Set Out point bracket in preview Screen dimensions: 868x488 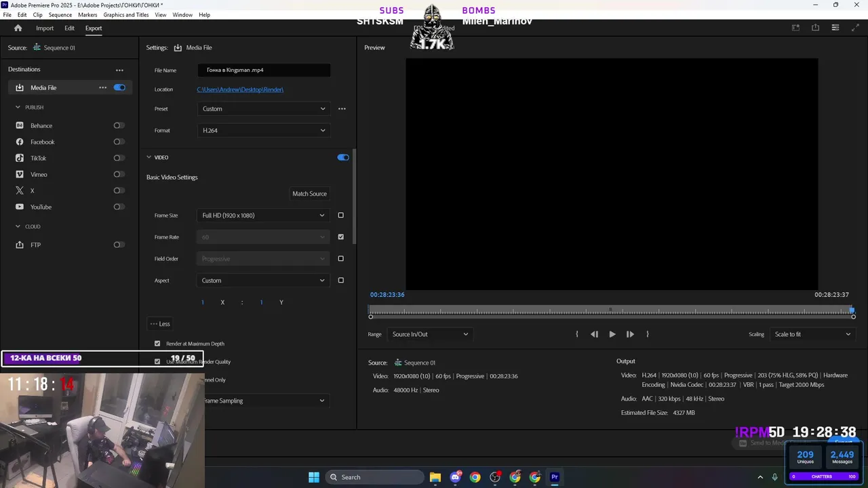point(648,334)
